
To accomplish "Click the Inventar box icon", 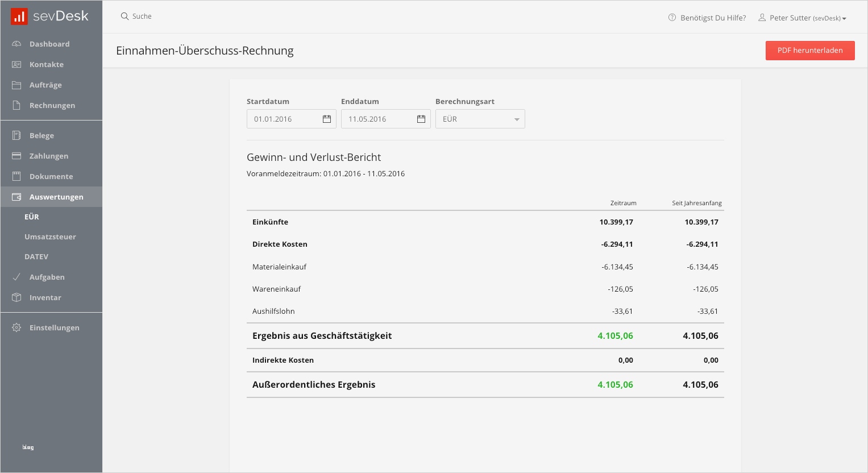I will click(x=16, y=297).
